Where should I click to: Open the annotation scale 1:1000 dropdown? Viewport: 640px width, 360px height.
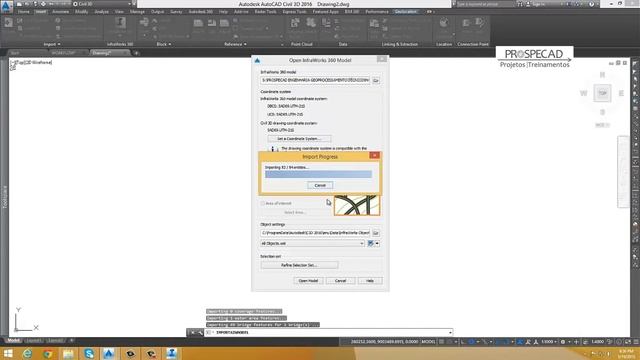click(x=549, y=342)
